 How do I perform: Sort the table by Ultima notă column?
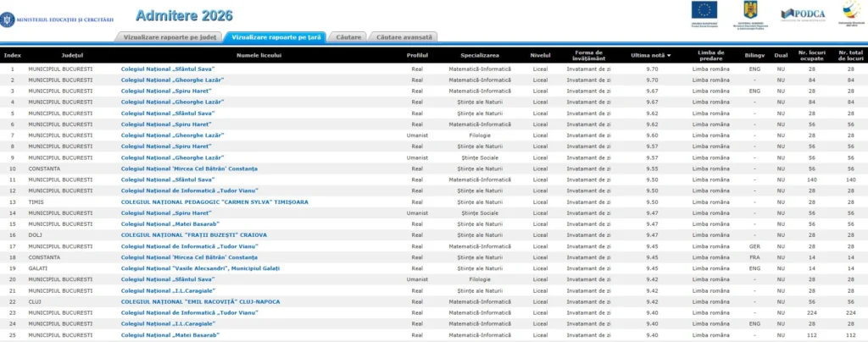point(650,55)
